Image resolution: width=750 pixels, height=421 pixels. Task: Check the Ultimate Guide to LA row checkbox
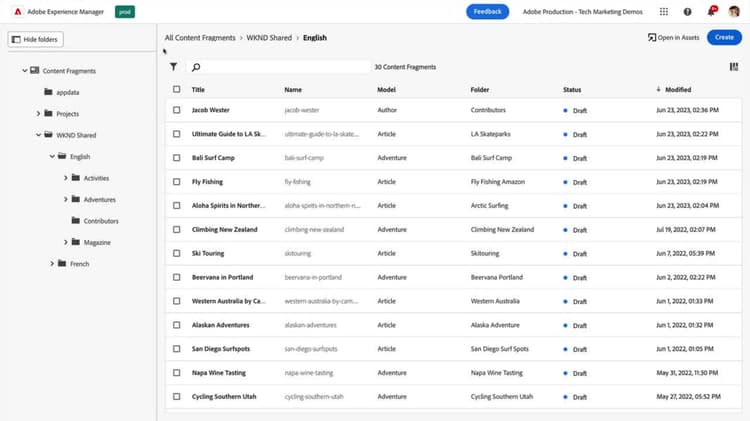point(176,134)
